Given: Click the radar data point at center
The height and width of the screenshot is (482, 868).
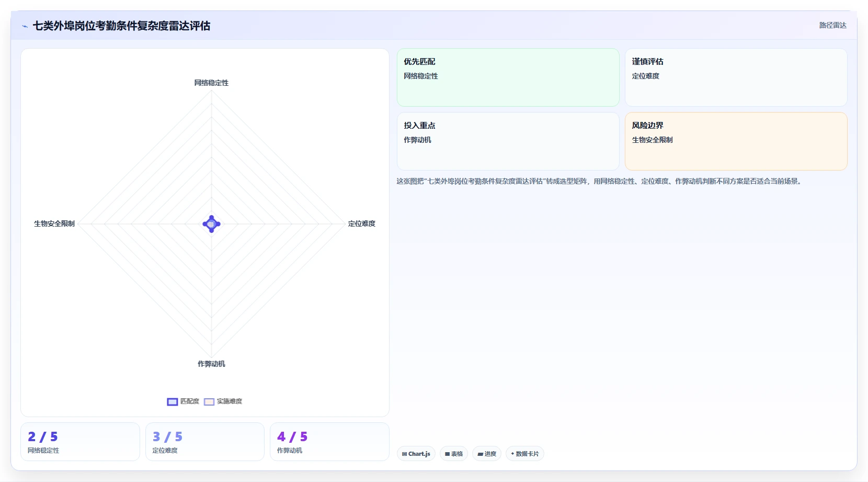Looking at the screenshot, I should 211,224.
